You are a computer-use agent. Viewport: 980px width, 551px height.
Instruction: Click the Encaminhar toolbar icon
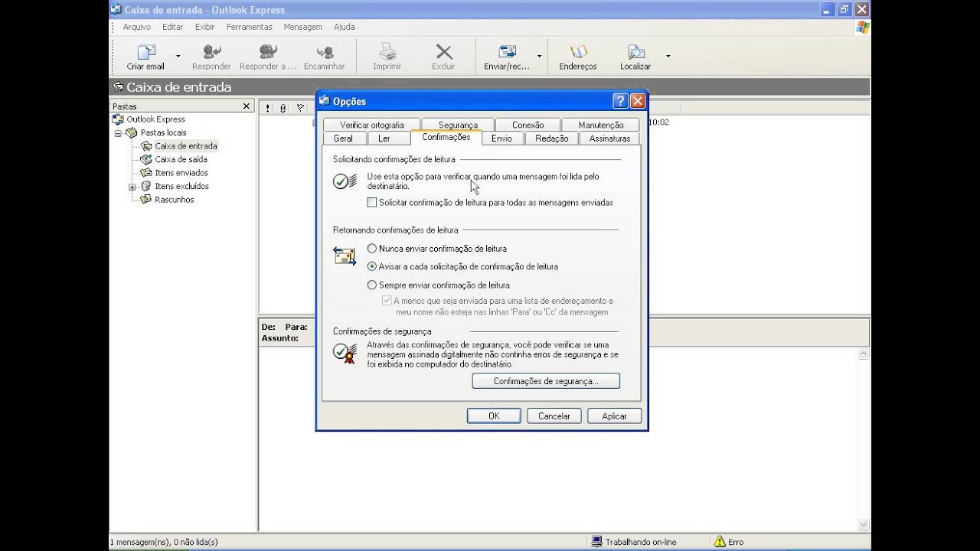point(325,52)
